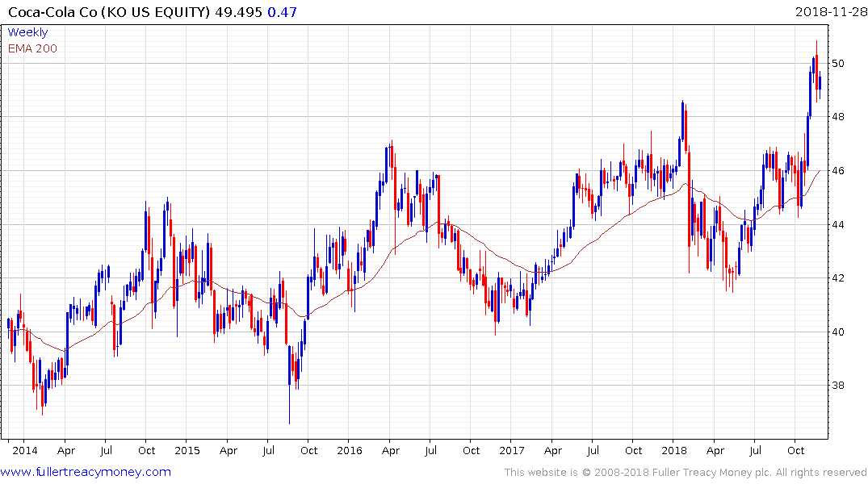Click the 50 price level label
Image resolution: width=868 pixels, height=484 pixels.
coord(838,63)
